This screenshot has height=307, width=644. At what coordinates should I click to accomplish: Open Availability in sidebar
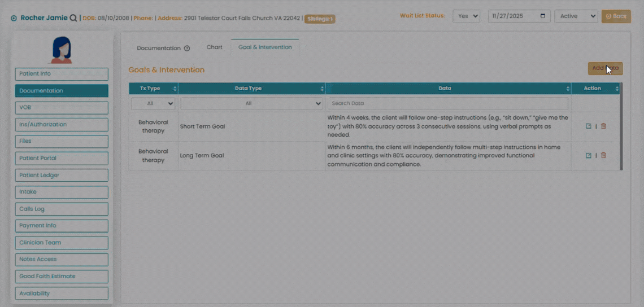tap(62, 293)
